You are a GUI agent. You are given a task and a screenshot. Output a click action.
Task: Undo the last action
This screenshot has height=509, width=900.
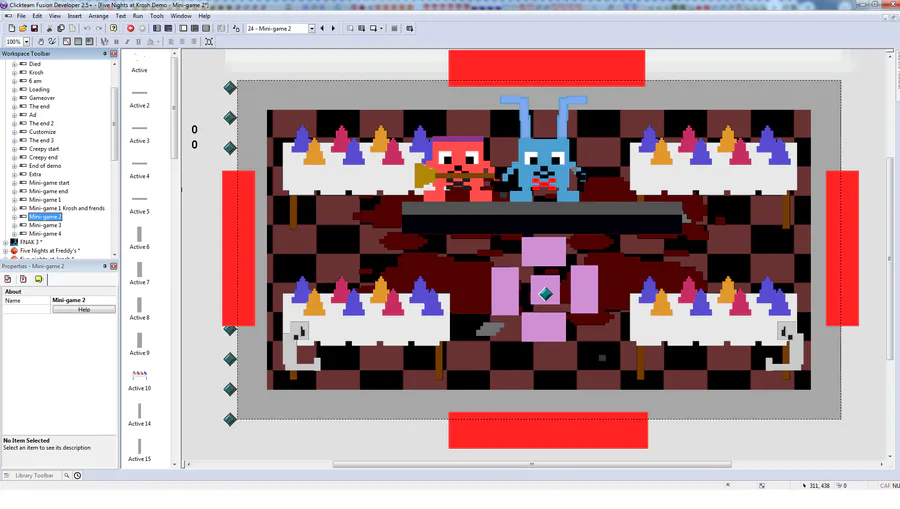pos(87,28)
